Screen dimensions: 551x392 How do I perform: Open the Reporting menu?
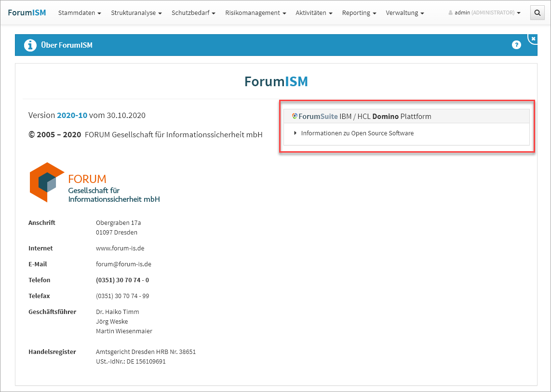359,13
